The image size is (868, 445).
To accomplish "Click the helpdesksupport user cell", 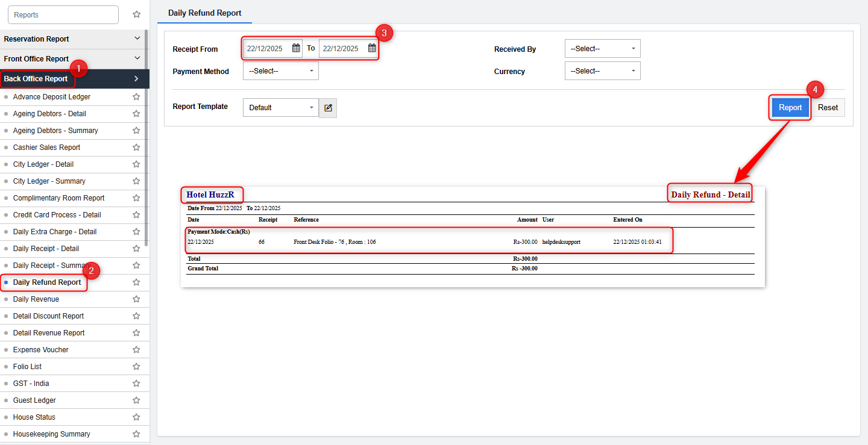I will (x=561, y=242).
